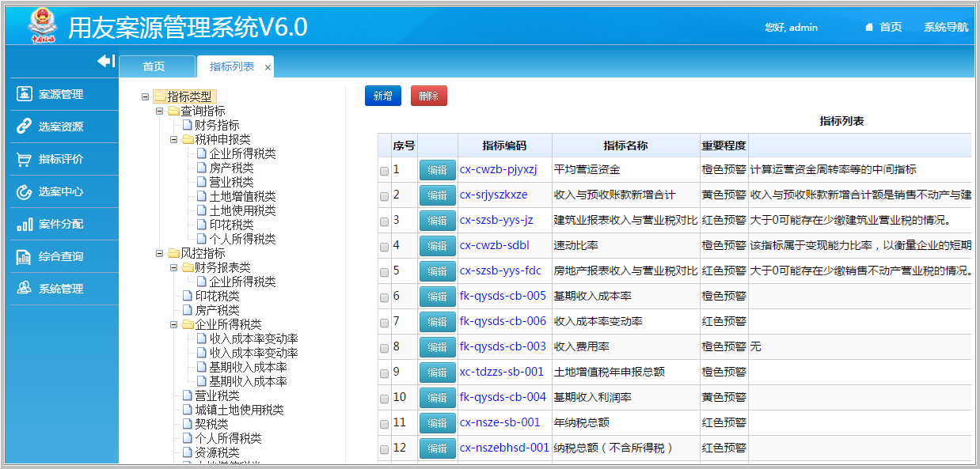Click the red 删除 button
The height and width of the screenshot is (469, 980).
[x=429, y=96]
